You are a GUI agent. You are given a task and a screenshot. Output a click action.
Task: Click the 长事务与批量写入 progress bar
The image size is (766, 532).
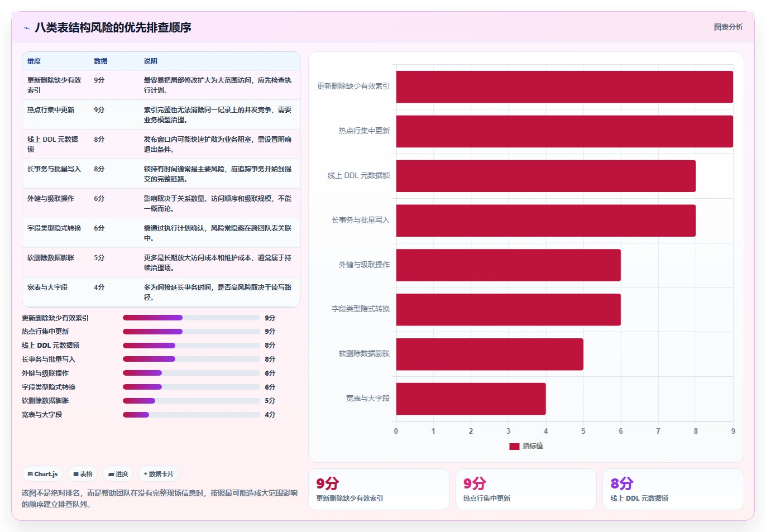pyautogui.click(x=191, y=359)
